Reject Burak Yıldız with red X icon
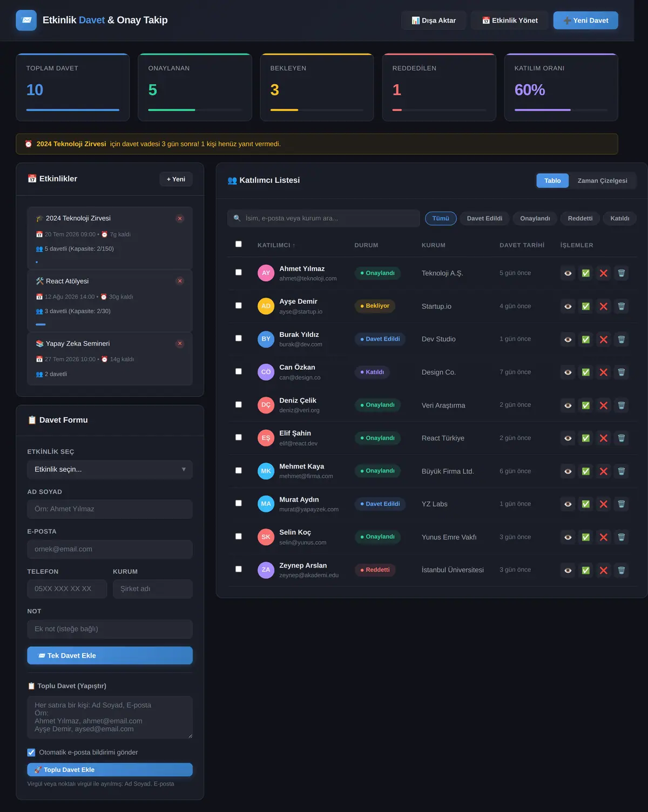The height and width of the screenshot is (812, 648). coord(603,340)
